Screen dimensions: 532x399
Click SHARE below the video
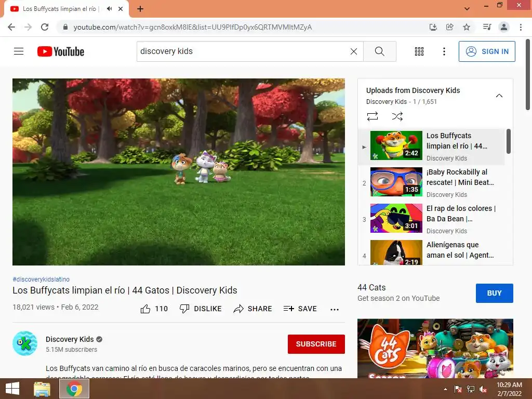tap(253, 309)
